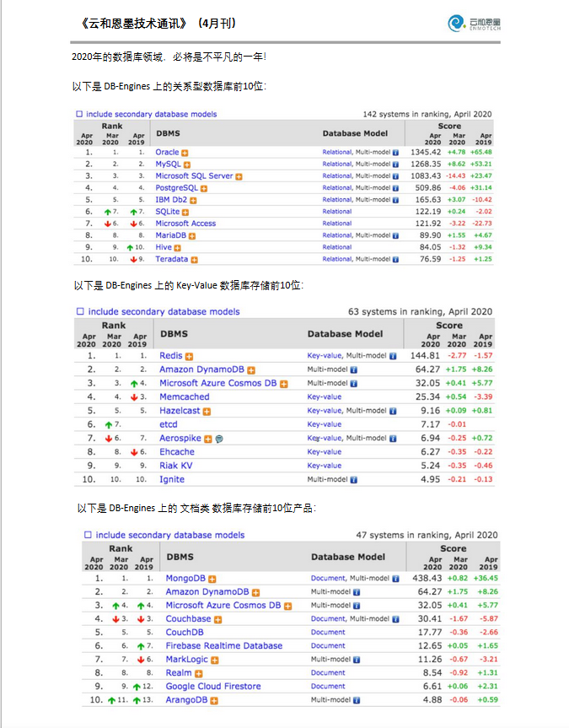
Task: Select Redis's score 144.81
Action: coord(425,356)
